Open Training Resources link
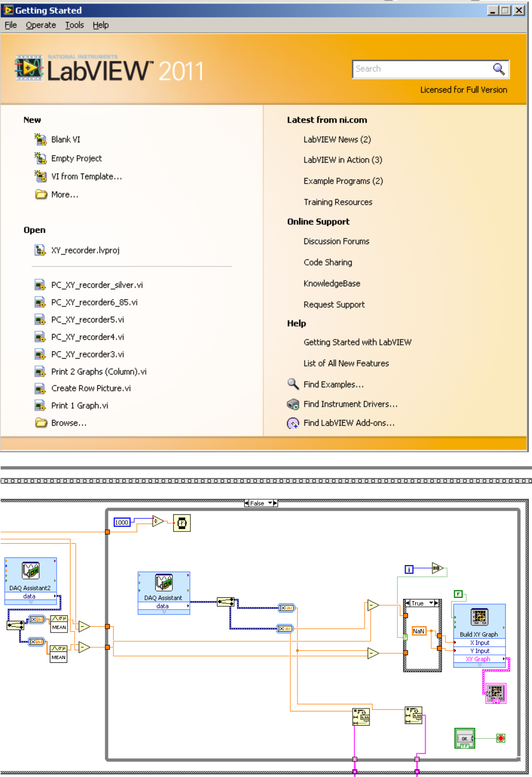Image resolution: width=532 pixels, height=777 pixels. (x=338, y=202)
